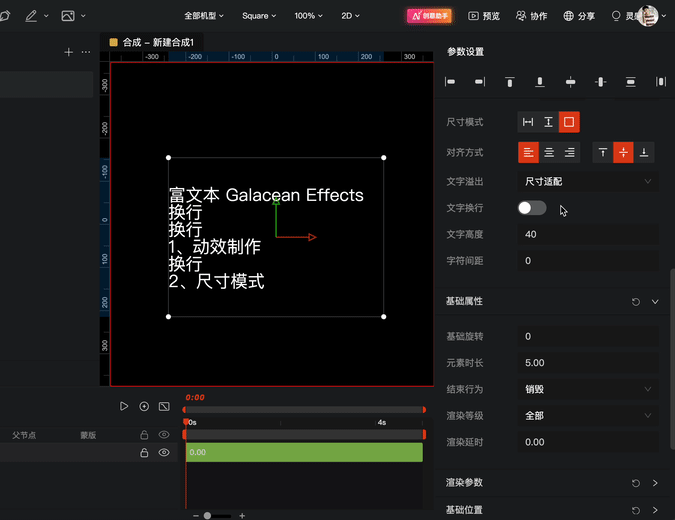Screen dimensions: 675x520
Task: Set text alignment to left
Action: (528, 152)
